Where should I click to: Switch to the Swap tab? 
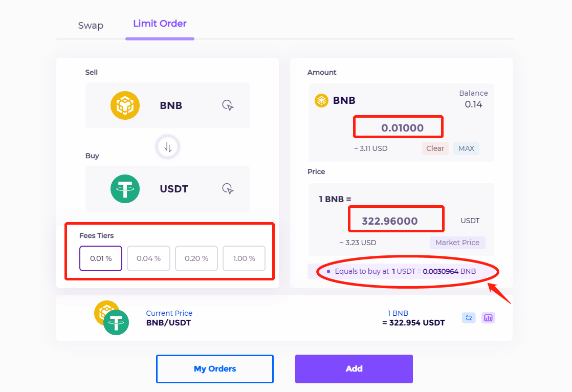91,26
